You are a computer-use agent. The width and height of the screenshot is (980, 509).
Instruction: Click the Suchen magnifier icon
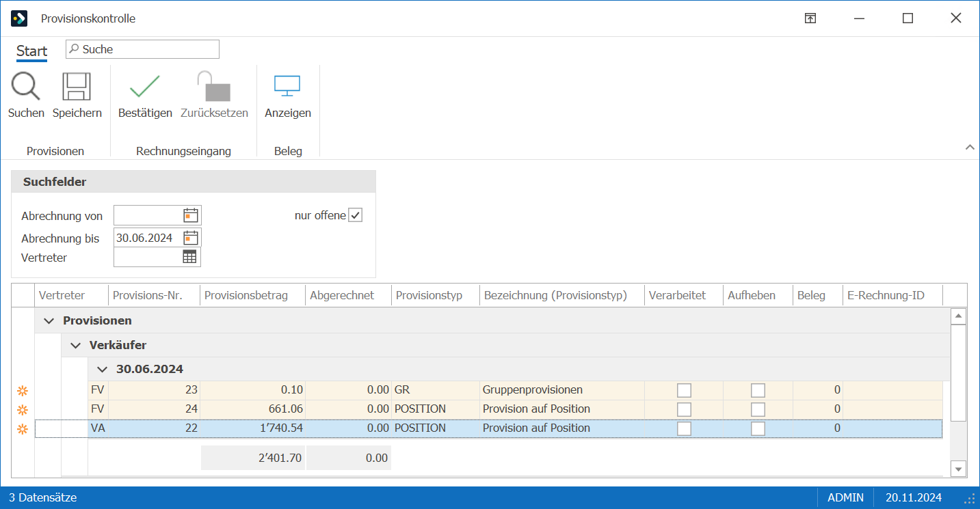26,87
